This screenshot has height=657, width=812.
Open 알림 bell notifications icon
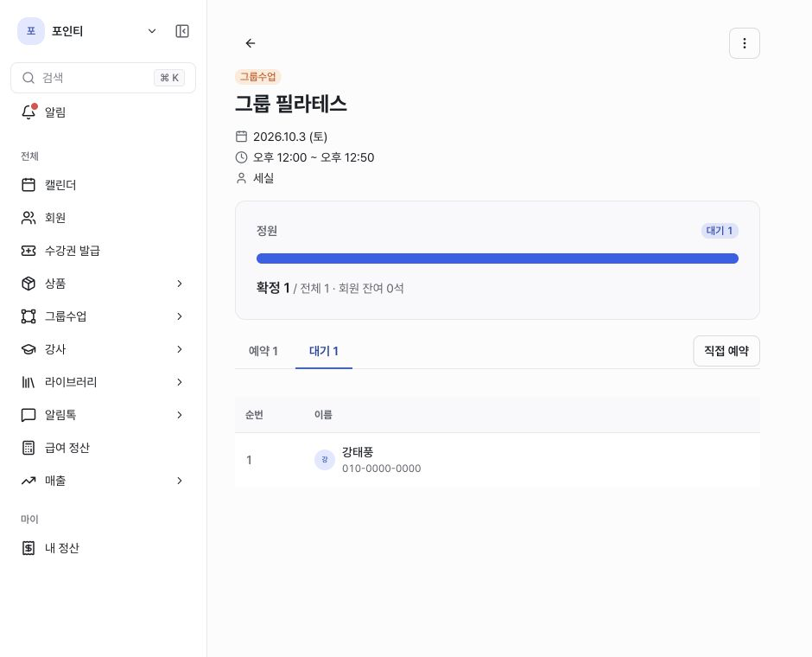(x=29, y=112)
